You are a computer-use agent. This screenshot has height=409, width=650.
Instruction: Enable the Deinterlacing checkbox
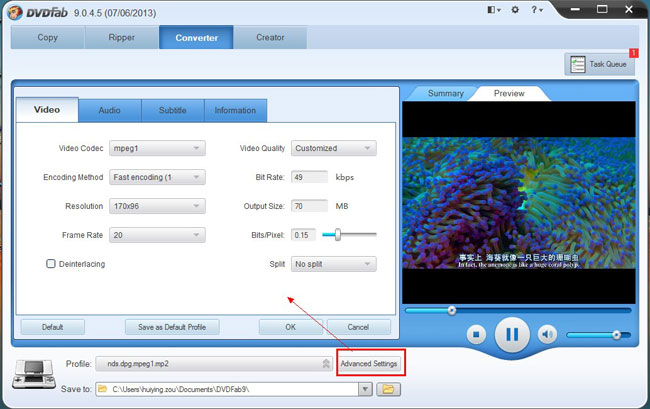50,264
